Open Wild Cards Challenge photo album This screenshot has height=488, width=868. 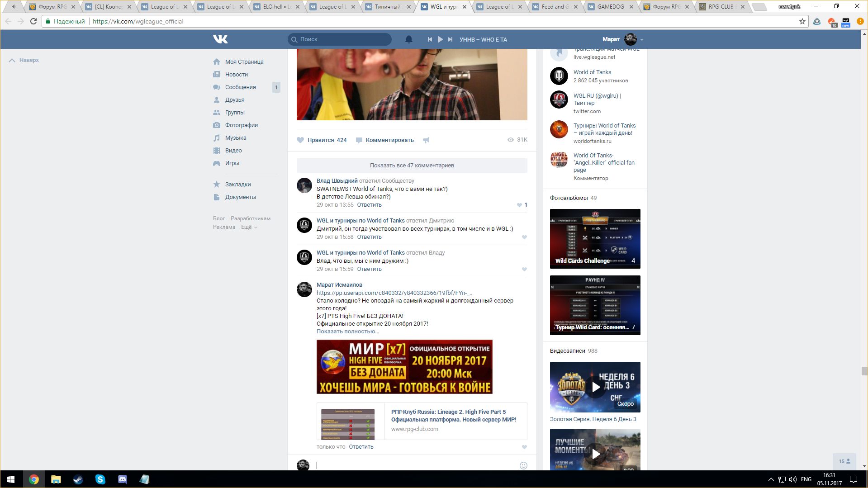595,239
